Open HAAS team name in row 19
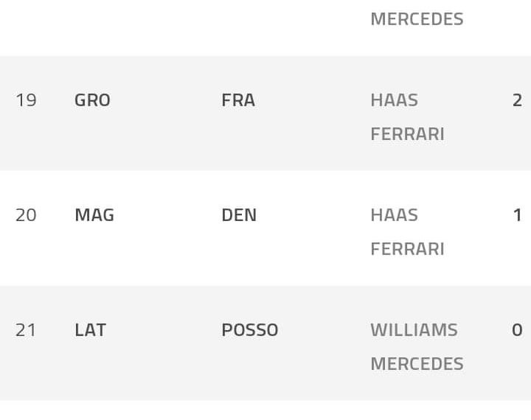531x420 pixels. (x=394, y=100)
